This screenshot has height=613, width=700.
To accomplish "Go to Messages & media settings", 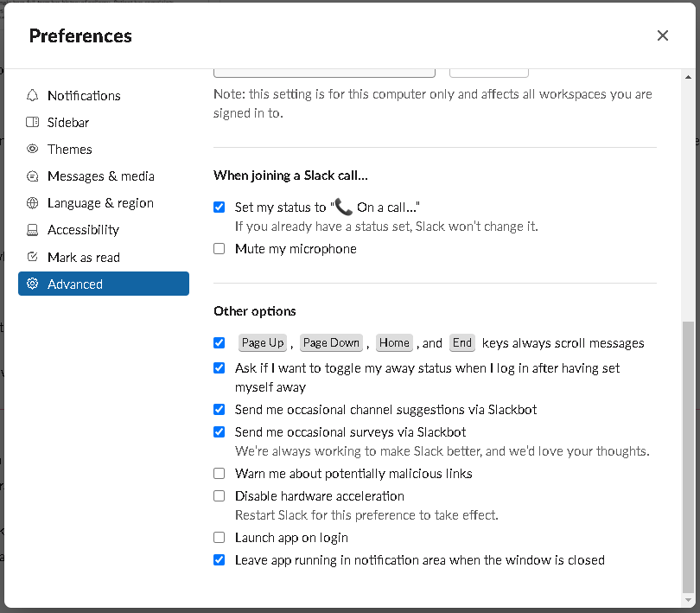I will tap(104, 176).
